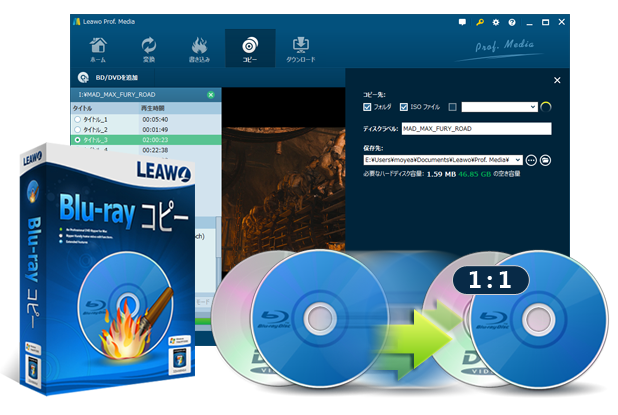Switch to the Convert (変換) tab
This screenshot has width=618, height=415.
[149, 49]
